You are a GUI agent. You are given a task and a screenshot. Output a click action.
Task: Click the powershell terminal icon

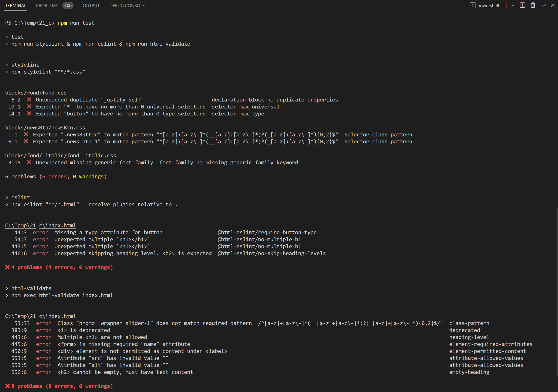point(472,5)
